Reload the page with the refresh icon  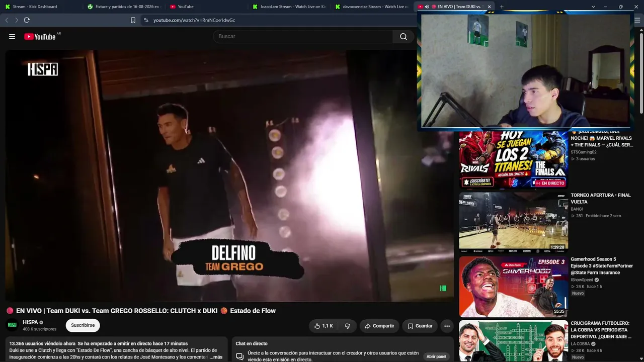click(x=27, y=20)
